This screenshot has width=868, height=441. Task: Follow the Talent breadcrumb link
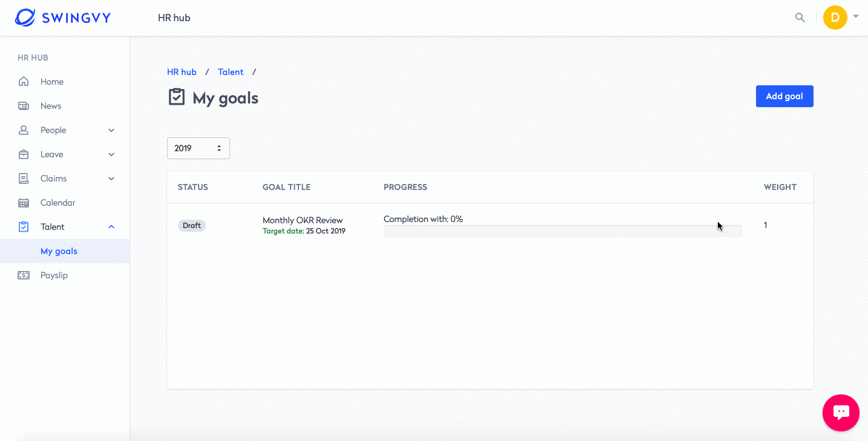231,72
